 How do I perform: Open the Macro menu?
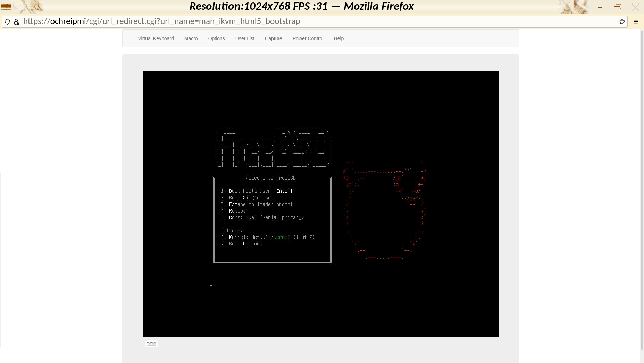(191, 38)
